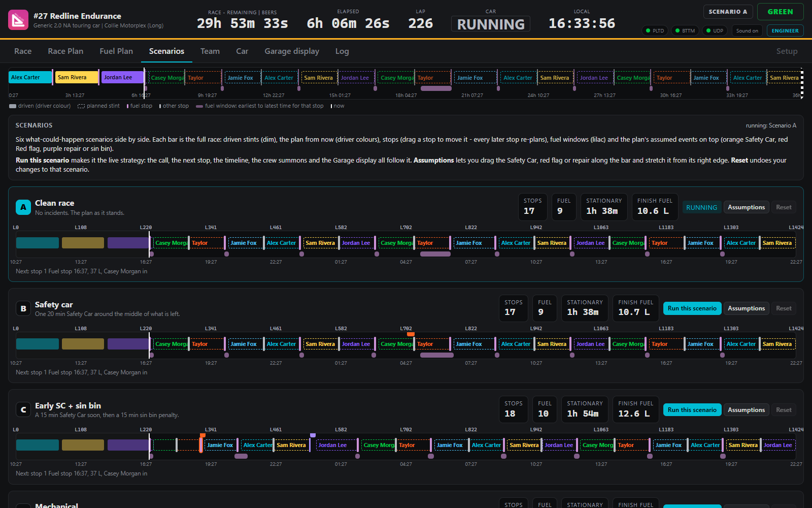Click the BTTM status indicator
Screen dimensions: 812x508
685,30
